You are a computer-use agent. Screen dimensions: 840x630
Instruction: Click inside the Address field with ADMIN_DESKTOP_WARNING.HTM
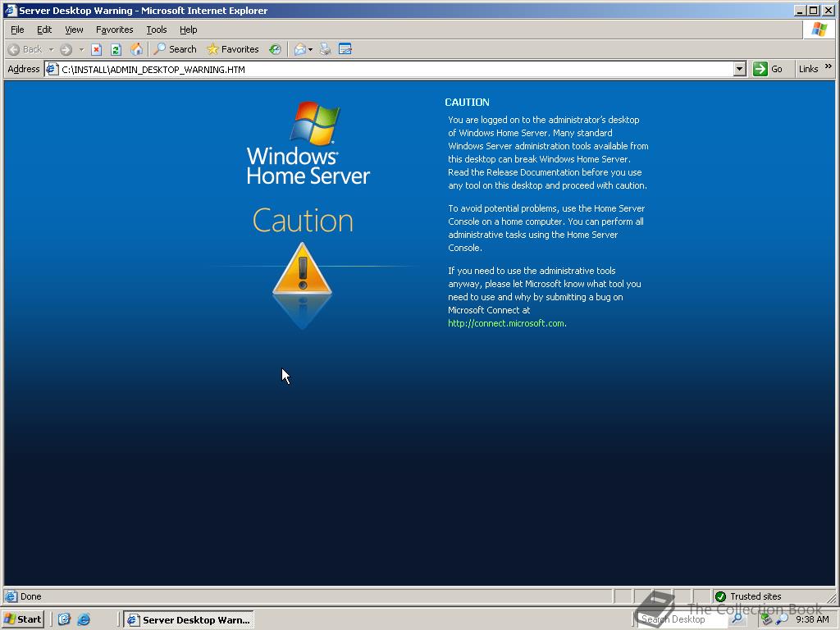tap(396, 69)
